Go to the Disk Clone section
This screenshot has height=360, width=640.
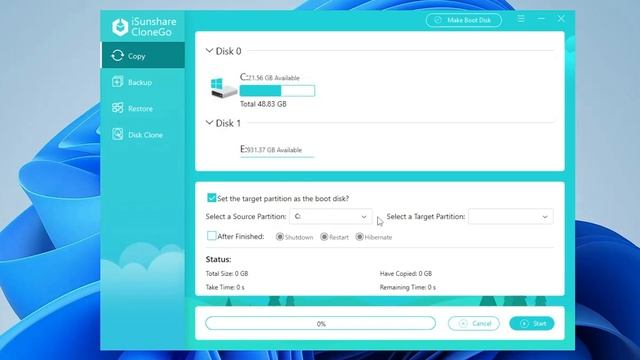[143, 135]
